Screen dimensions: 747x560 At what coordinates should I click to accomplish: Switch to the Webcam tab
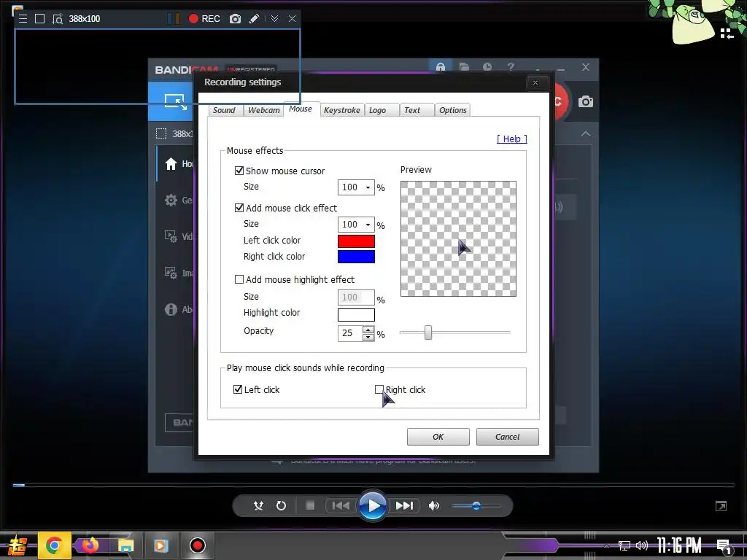(x=263, y=110)
